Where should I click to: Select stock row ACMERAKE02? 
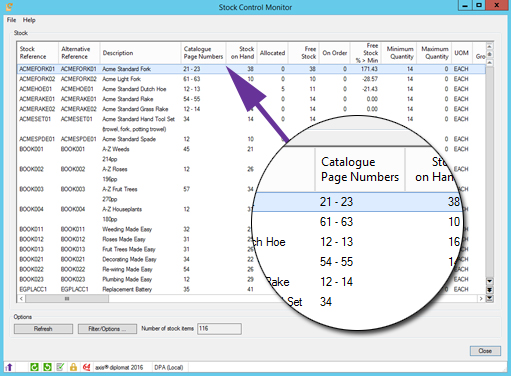(251, 109)
